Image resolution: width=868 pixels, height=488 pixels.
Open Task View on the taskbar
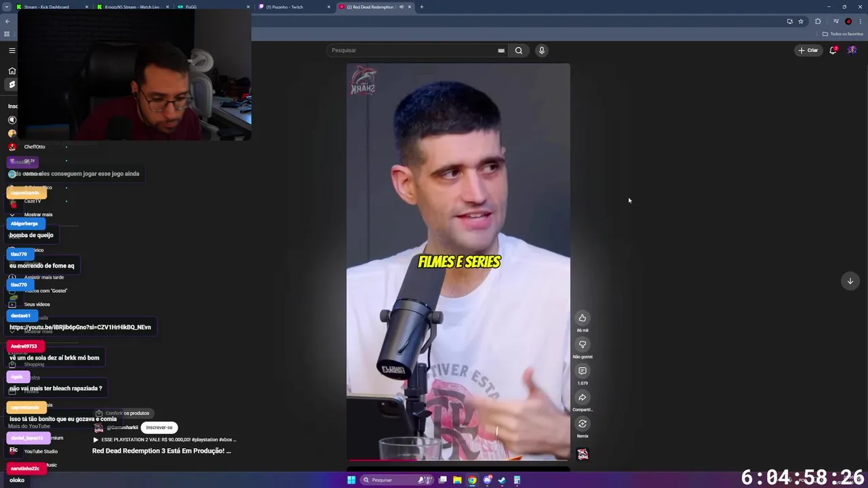(443, 480)
